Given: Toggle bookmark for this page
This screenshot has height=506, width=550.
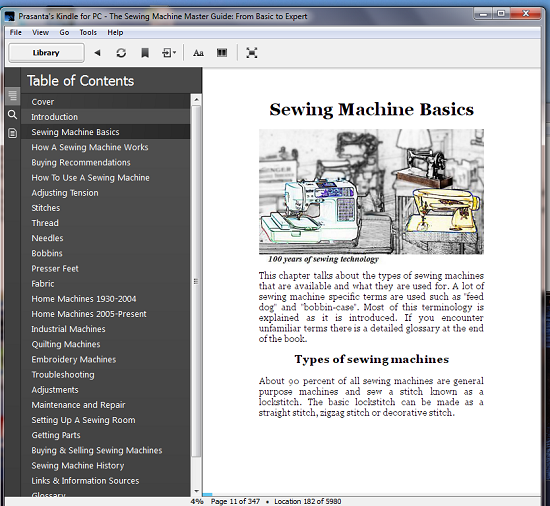Looking at the screenshot, I should coord(145,53).
